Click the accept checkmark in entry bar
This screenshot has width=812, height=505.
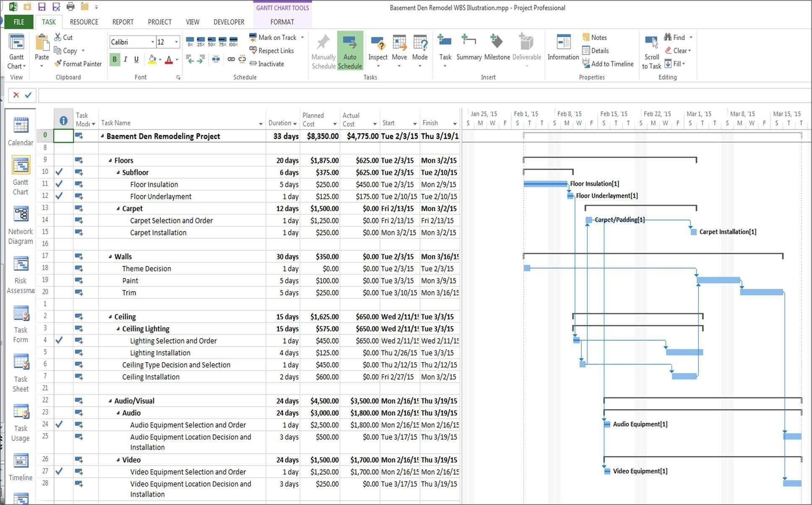click(x=29, y=95)
